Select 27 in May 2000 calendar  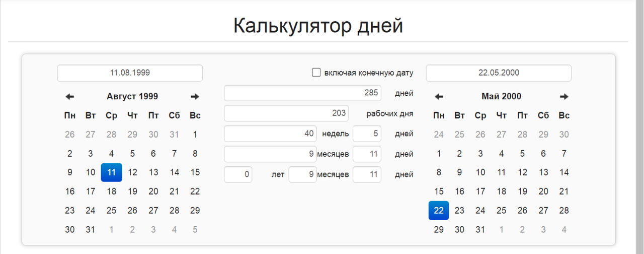tap(543, 211)
